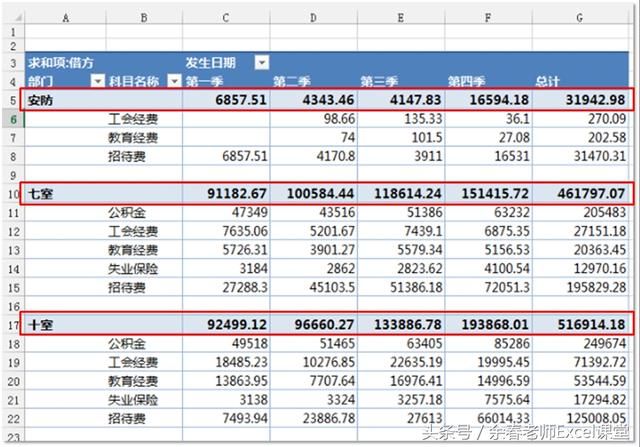Image resolution: width=640 pixels, height=447 pixels.
Task: Select cell with value 16531
Action: click(x=489, y=156)
